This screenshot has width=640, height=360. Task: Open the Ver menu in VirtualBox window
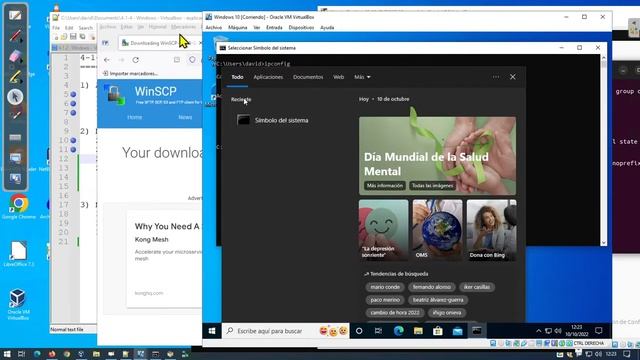[x=257, y=27]
